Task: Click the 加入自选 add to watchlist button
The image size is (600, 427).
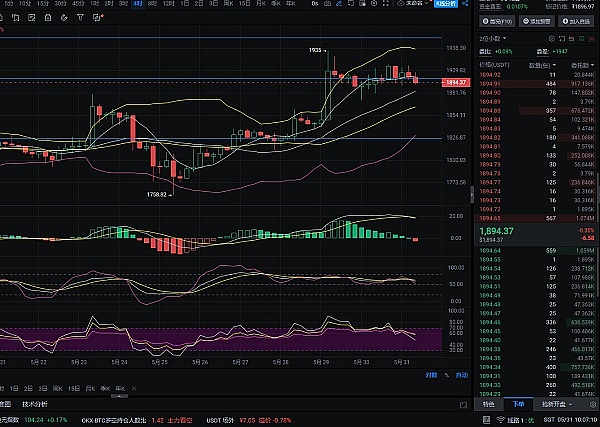Action: pos(577,20)
